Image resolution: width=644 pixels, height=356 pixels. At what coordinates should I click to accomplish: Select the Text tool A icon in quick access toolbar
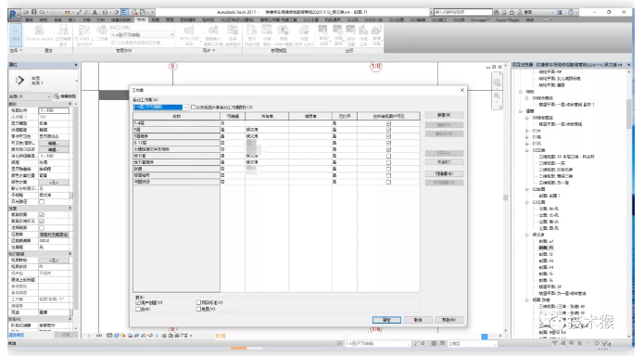click(95, 12)
